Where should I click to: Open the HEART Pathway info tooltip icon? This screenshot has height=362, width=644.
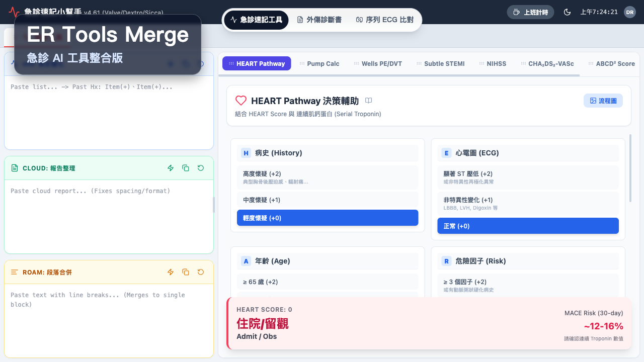[x=368, y=101]
